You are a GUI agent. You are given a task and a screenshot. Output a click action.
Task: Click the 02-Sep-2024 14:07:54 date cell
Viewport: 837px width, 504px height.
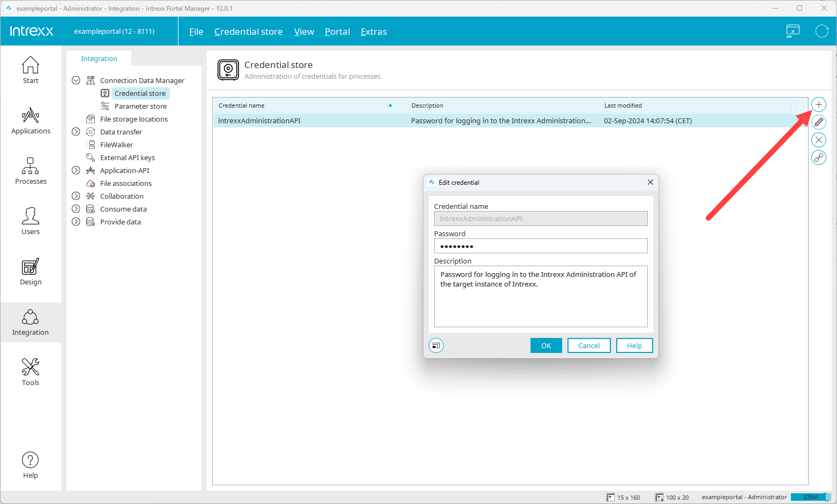tap(648, 121)
